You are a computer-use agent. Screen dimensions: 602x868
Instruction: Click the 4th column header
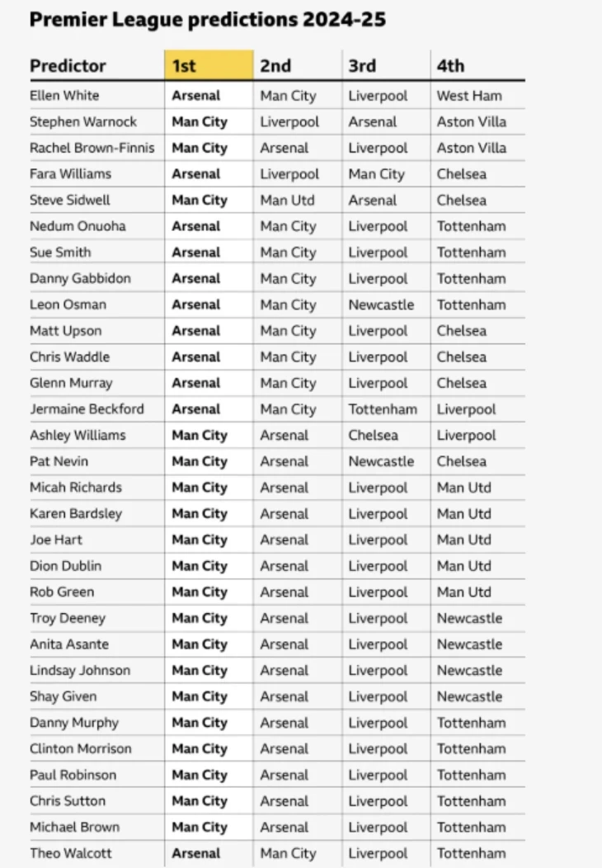click(x=450, y=66)
